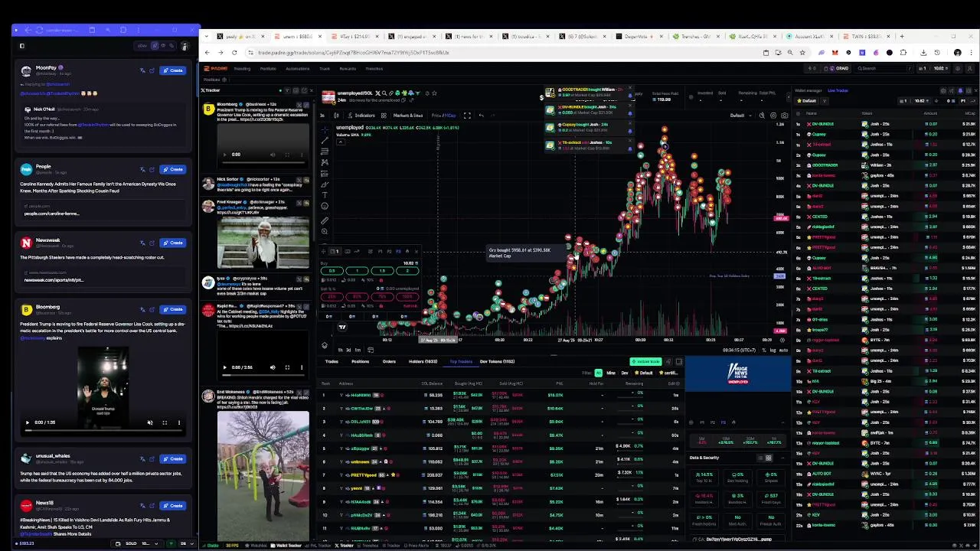Screen dimensions: 980x551
Task: Go back using browser back arrow
Action: click(x=207, y=53)
